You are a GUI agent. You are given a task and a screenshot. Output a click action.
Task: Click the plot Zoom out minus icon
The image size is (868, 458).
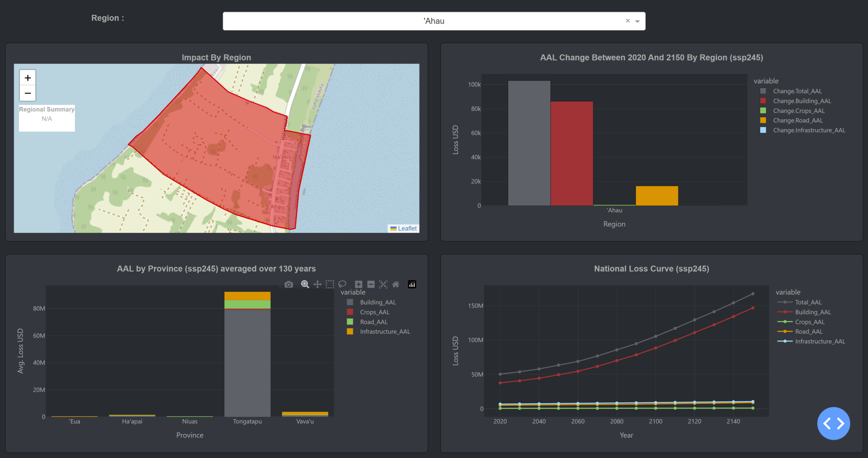371,284
